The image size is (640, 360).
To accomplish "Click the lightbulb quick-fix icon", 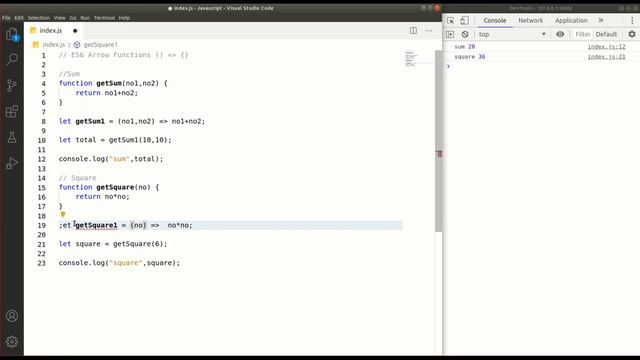I will [x=63, y=214].
